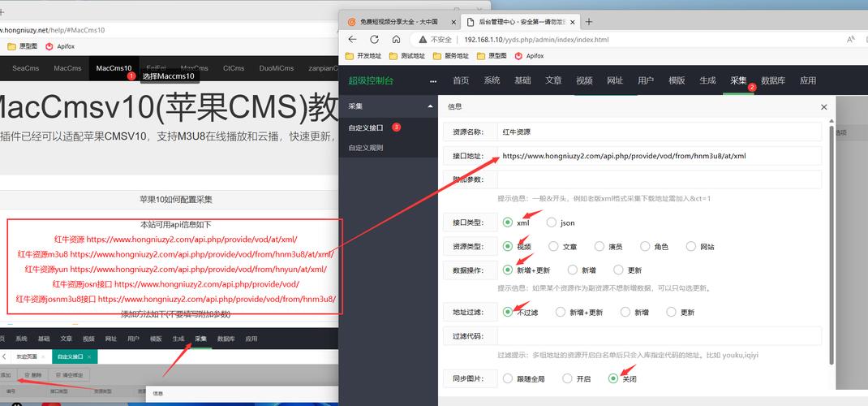868x406 pixels.
Task: Set 地址过滤 to 新增+更新
Action: (561, 312)
